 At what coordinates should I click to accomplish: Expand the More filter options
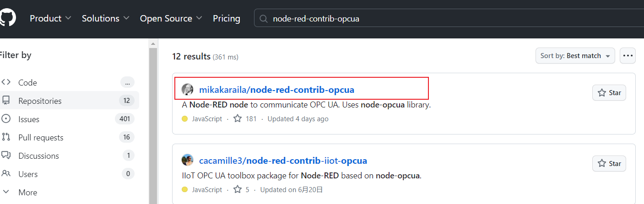click(x=27, y=192)
